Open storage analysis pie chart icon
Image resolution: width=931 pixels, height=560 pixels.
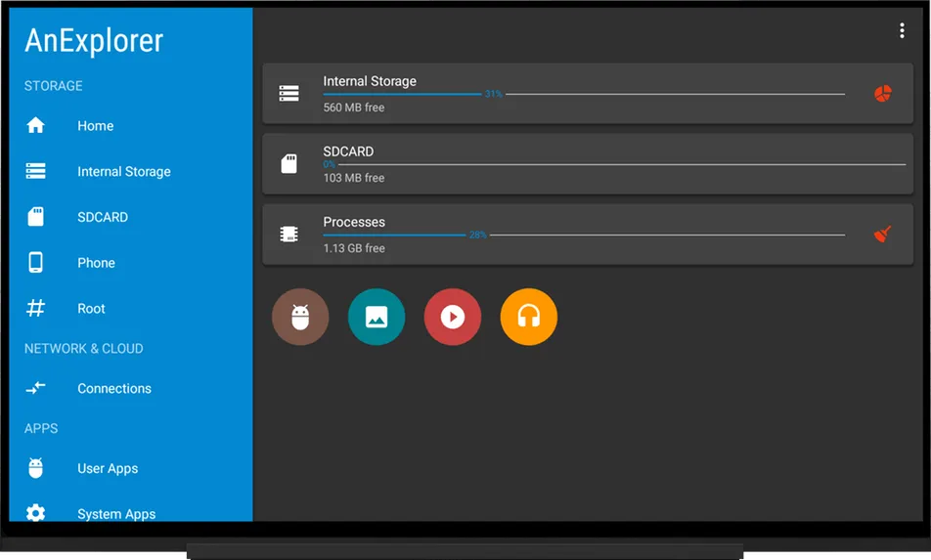(883, 94)
